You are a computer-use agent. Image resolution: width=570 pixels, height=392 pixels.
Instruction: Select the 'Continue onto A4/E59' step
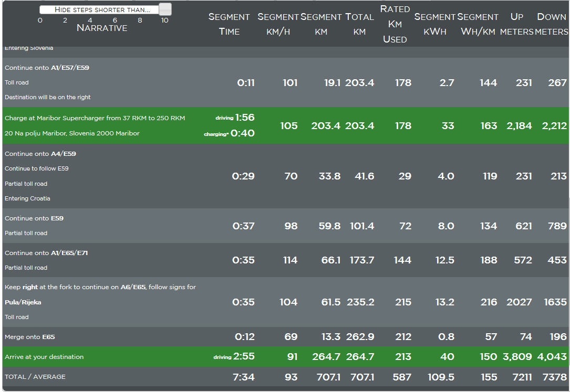(40, 154)
